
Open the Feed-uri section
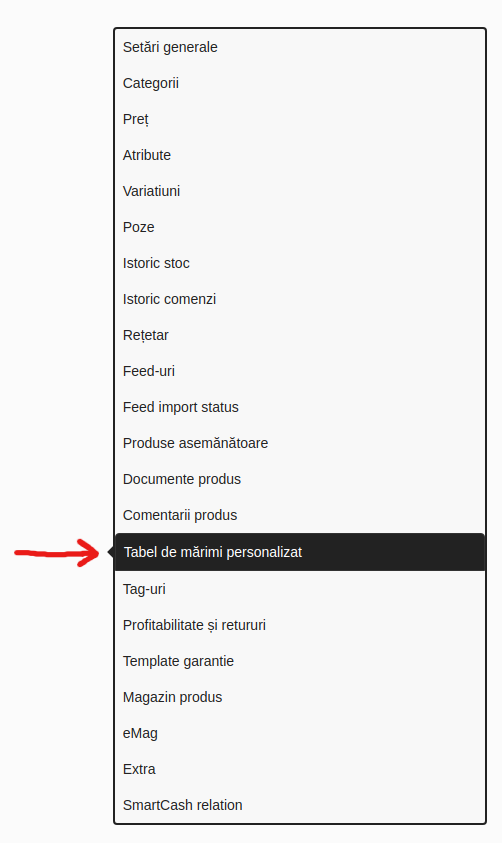(x=299, y=372)
